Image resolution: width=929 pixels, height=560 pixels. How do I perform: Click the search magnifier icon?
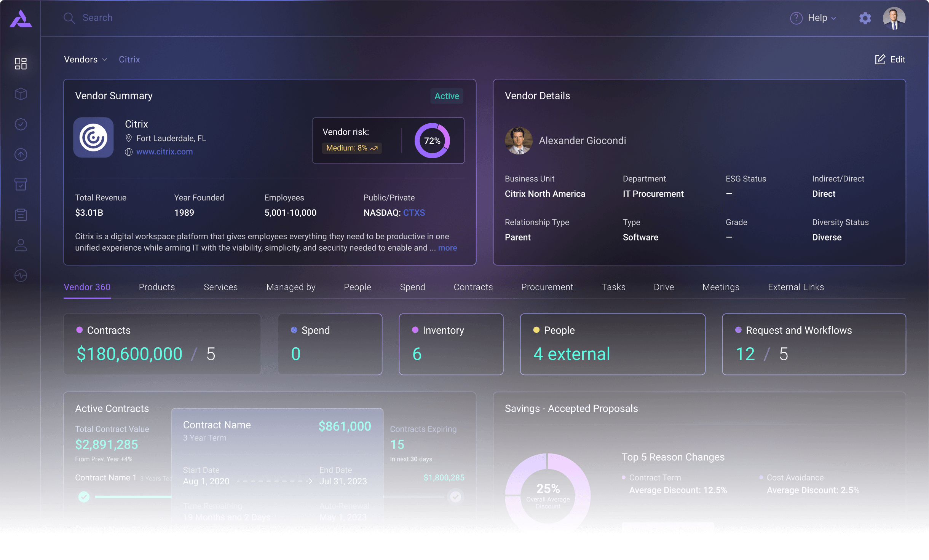pyautogui.click(x=69, y=18)
